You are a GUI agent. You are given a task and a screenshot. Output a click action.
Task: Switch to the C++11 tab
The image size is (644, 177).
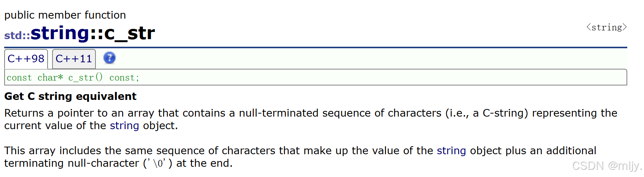coord(74,59)
